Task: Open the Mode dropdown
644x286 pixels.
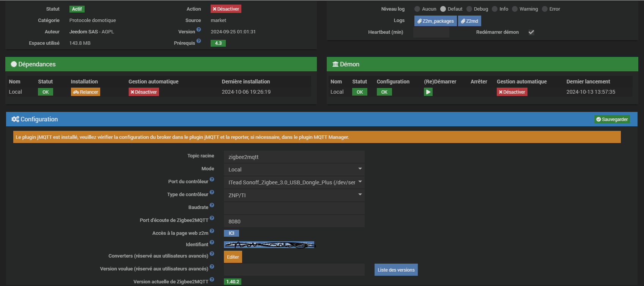Action: (294, 170)
